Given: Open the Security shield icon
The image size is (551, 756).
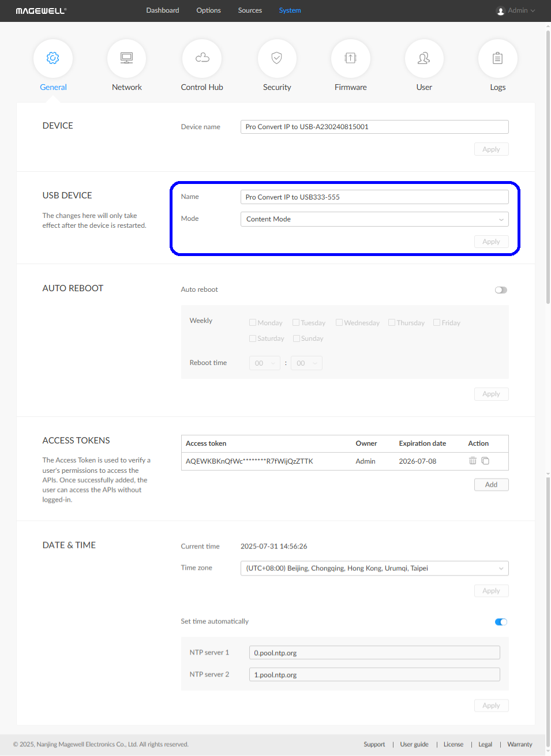Looking at the screenshot, I should [277, 58].
